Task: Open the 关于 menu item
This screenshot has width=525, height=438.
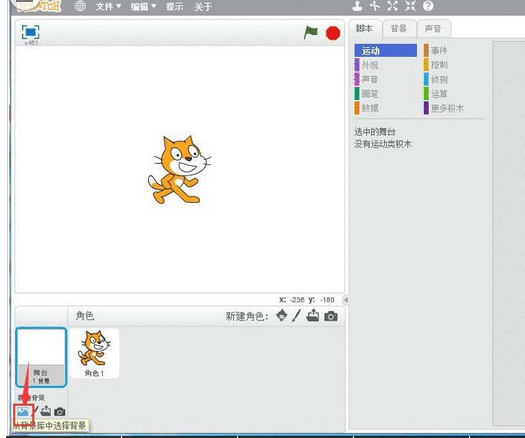Action: 203,6
